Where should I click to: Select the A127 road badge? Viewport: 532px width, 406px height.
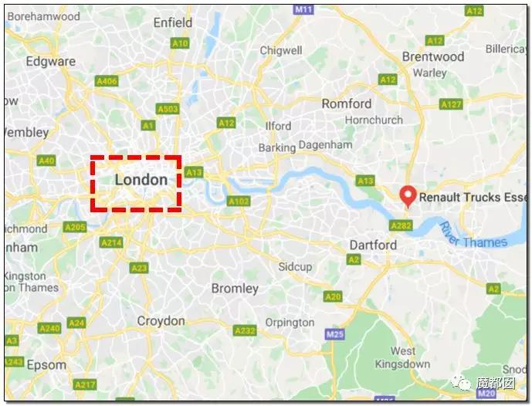(x=451, y=104)
